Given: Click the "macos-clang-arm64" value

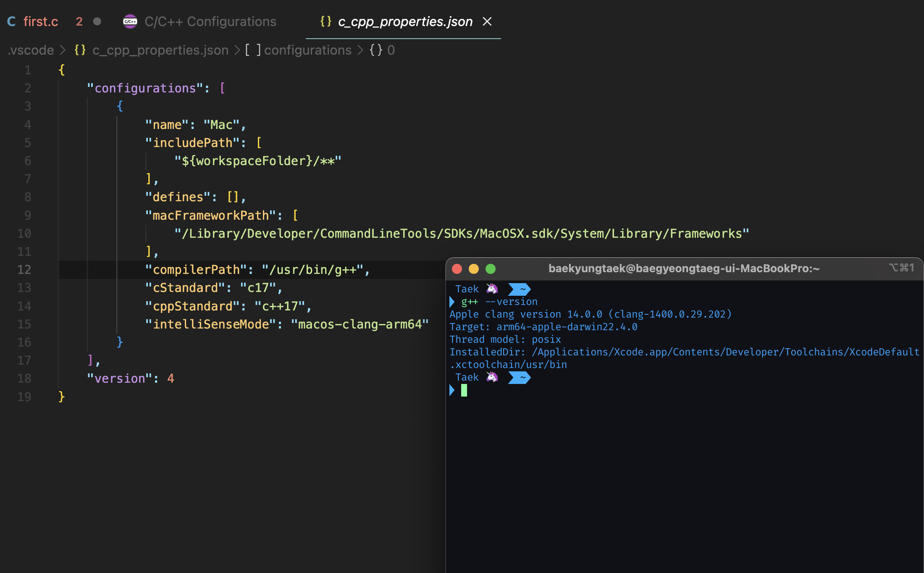Looking at the screenshot, I should (360, 324).
